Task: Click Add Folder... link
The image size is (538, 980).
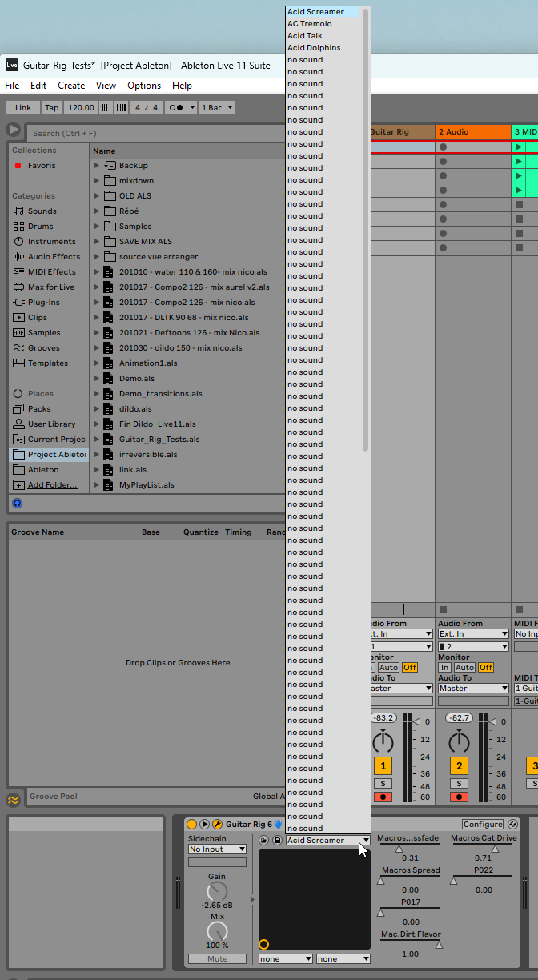Action: (x=53, y=485)
